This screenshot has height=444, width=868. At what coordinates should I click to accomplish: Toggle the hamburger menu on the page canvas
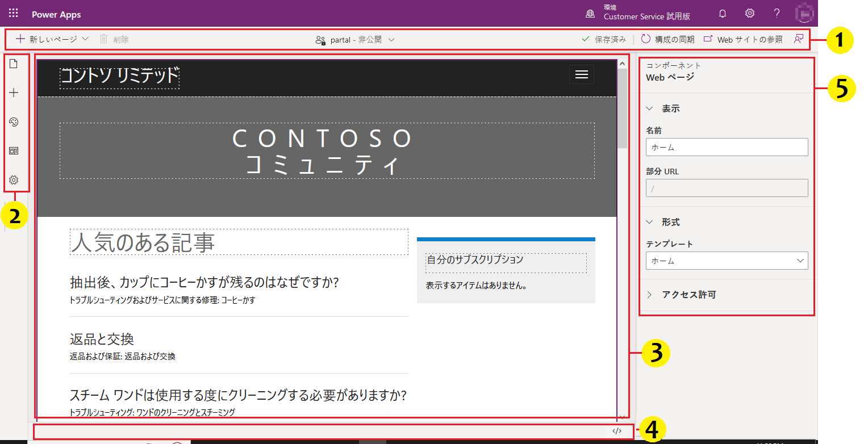[581, 74]
